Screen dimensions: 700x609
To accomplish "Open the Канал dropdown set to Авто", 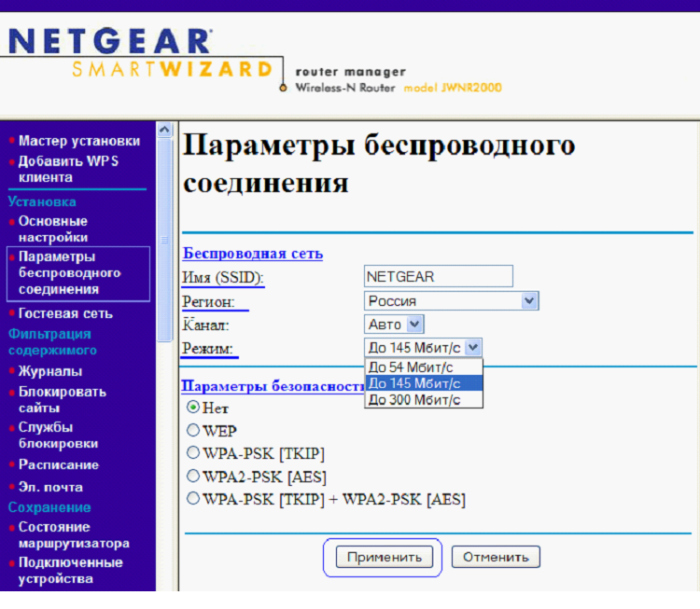I will (x=394, y=325).
